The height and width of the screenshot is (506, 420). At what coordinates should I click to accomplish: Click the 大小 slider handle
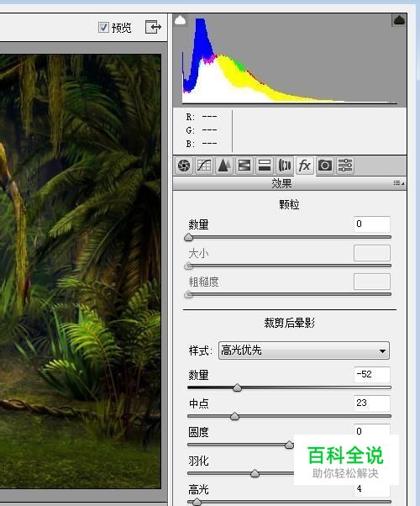pyautogui.click(x=188, y=266)
